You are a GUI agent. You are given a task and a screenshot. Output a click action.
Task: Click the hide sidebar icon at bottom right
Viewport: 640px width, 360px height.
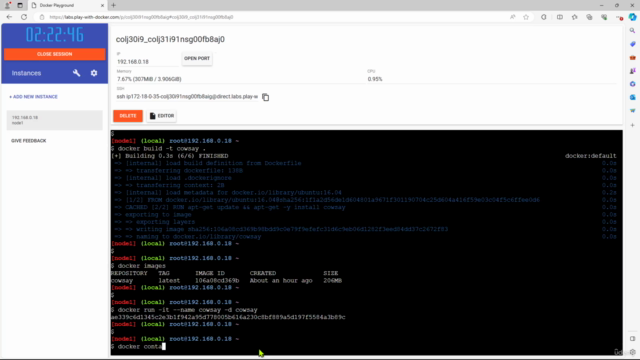(633, 339)
